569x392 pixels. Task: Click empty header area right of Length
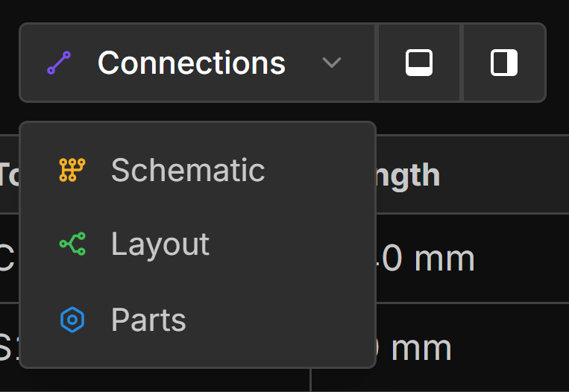pos(507,175)
